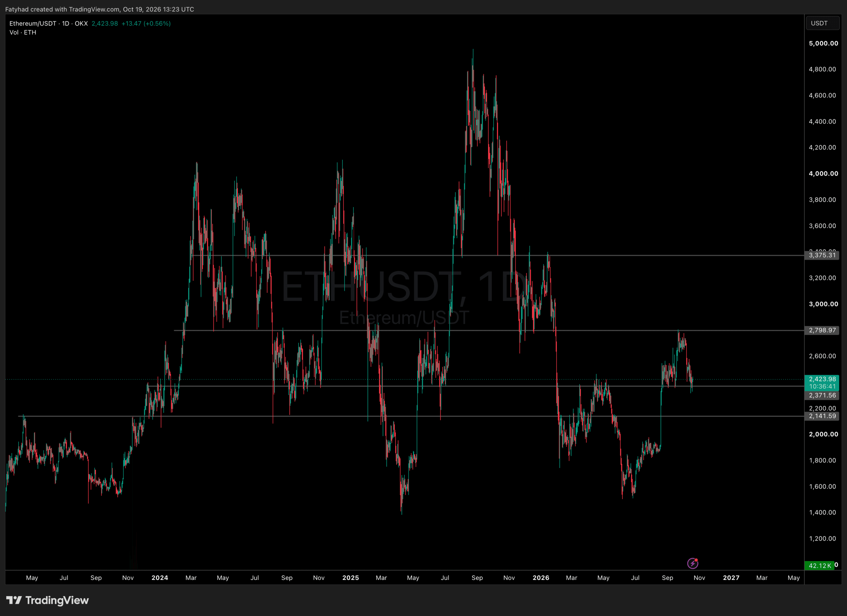Click the 2027 label on time axis

731,578
